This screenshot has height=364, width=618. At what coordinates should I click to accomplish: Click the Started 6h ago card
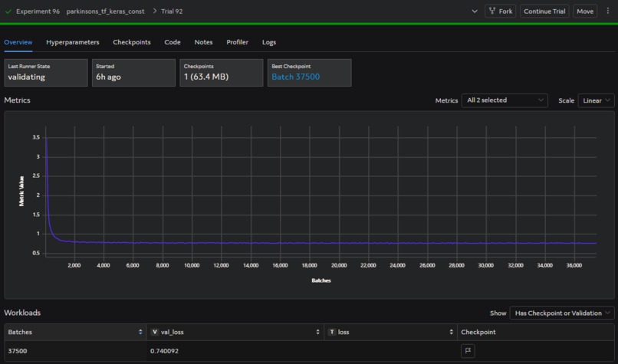point(133,73)
